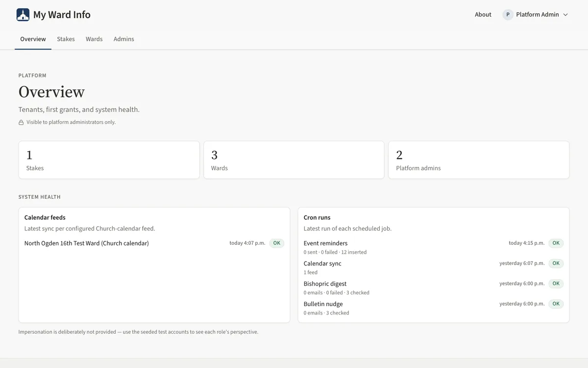Click the 'today 4:07 p.m.' timestamp
This screenshot has height=368, width=588.
247,243
